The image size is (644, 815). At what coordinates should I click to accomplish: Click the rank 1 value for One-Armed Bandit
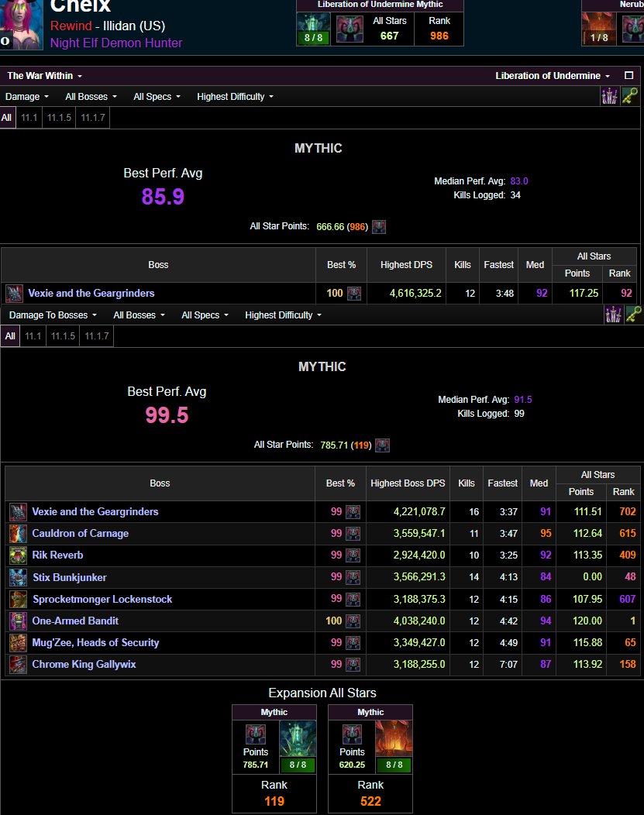[632, 621]
